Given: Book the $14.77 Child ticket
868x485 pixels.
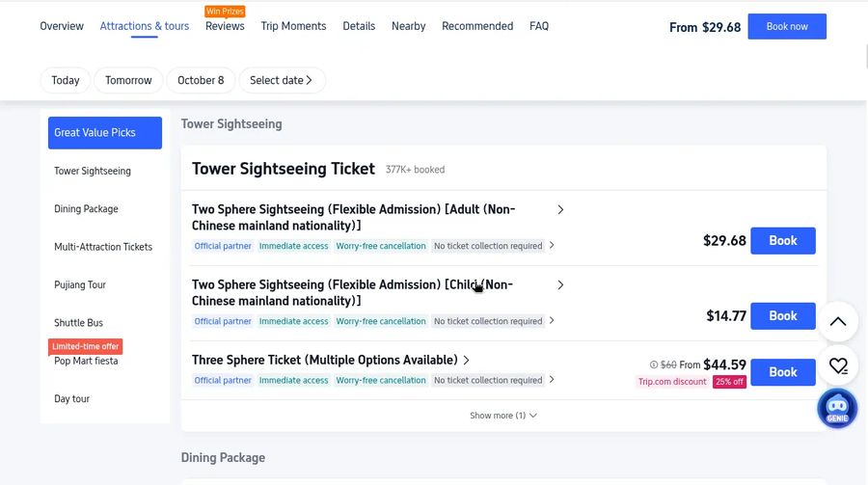Looking at the screenshot, I should 783,316.
